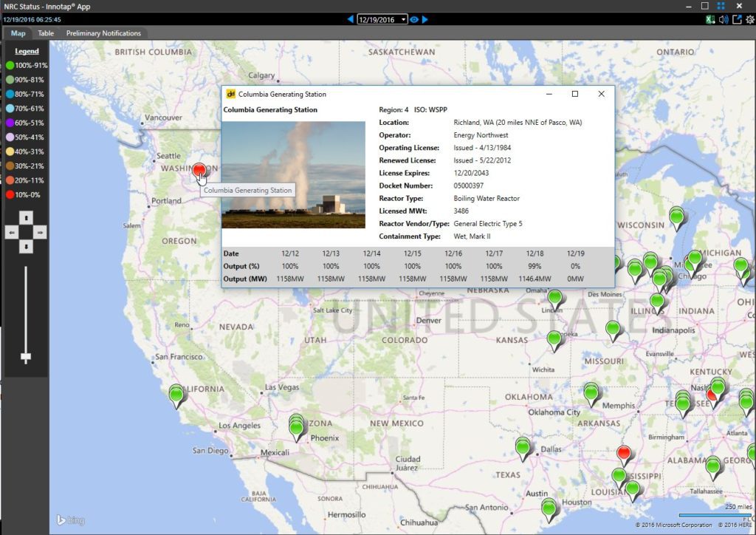This screenshot has width=756, height=535.
Task: Click the cooling tower photo in the dialog
Action: (293, 174)
